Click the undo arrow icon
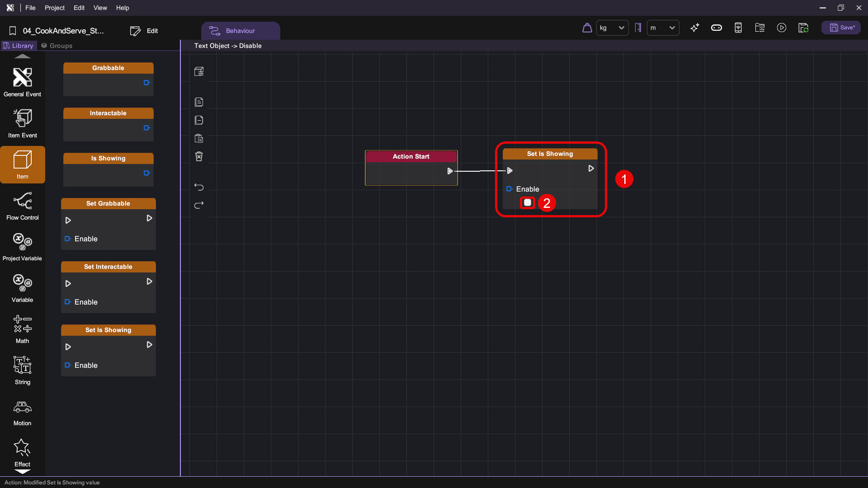Image resolution: width=868 pixels, height=488 pixels. point(199,187)
